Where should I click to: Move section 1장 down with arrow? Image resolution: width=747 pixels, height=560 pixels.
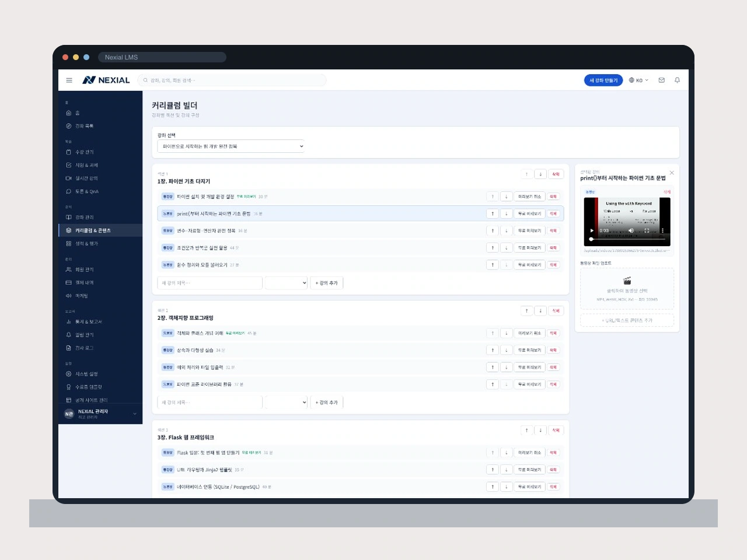tap(540, 174)
